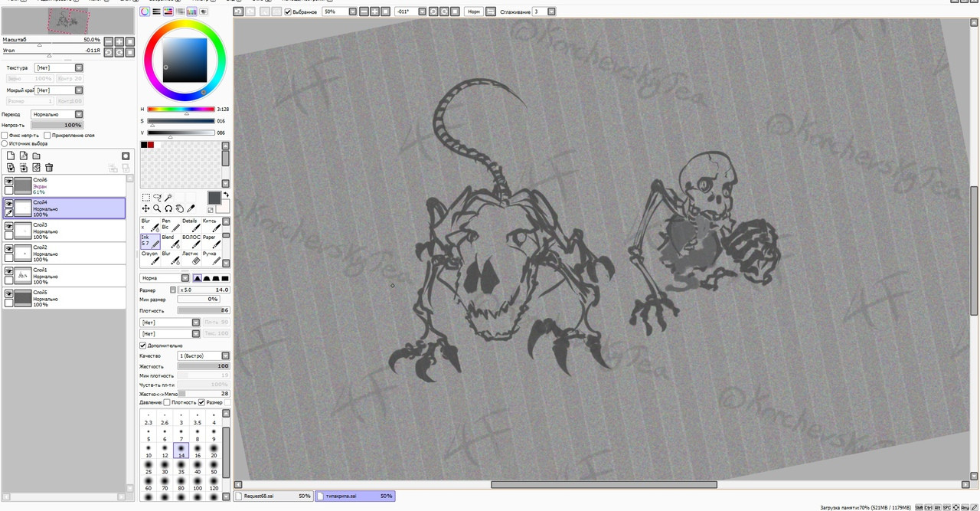
Task: Create a new layer folder
Action: [x=36, y=156]
